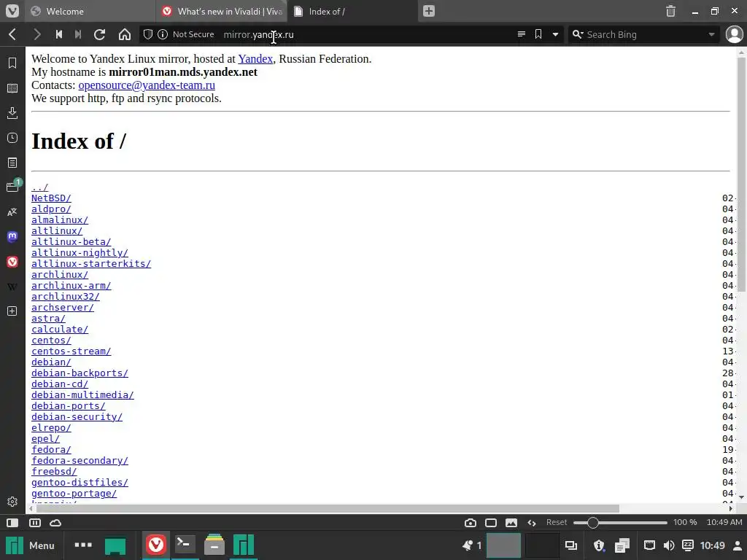Viewport: 747px width, 560px height.
Task: Toggle image loading options icon
Action: [x=511, y=522]
